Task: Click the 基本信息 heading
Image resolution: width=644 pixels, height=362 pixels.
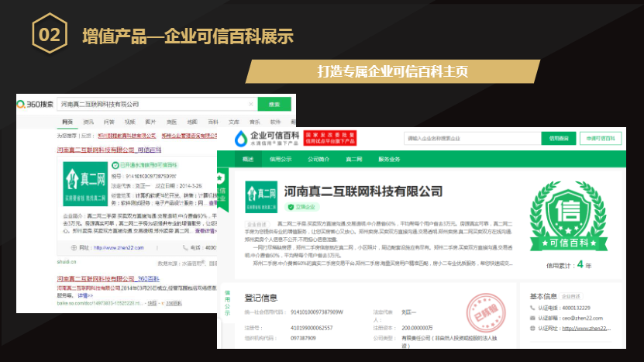Action: pyautogui.click(x=543, y=296)
